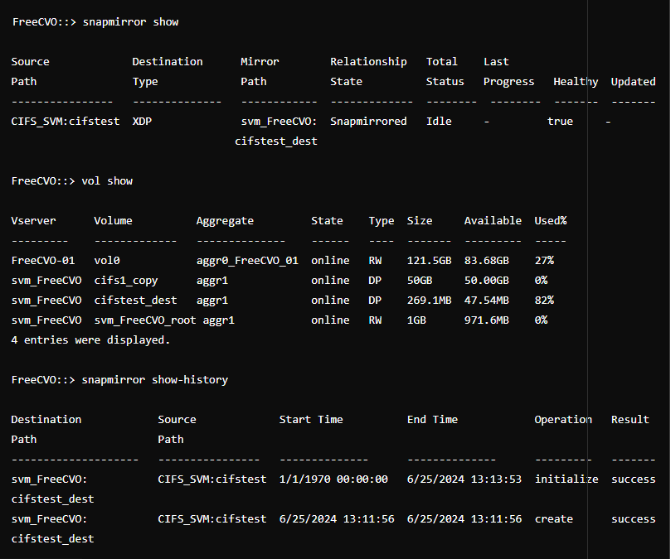Viewport: 671px width, 560px height.
Task: Click the 'snapmirror show-history' command line
Action: pyautogui.click(x=119, y=380)
